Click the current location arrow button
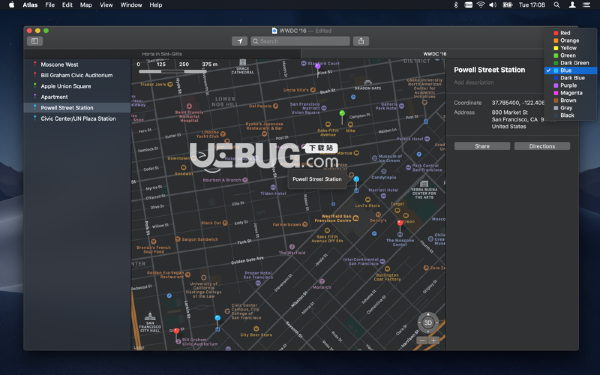The height and width of the screenshot is (375, 600). [x=240, y=41]
